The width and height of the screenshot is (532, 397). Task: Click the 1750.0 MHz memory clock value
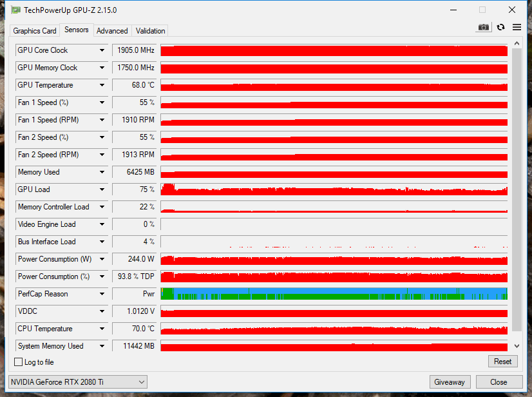tap(135, 68)
